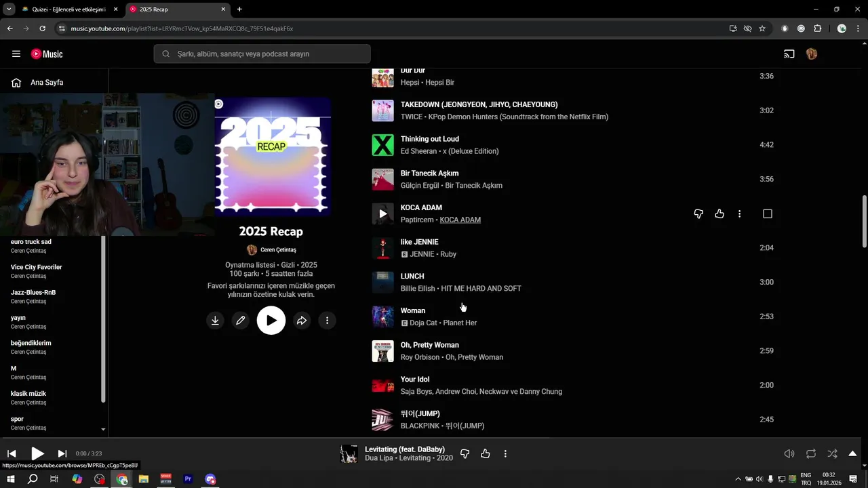Show hidden system tray icons
The height and width of the screenshot is (488, 868).
tap(738, 479)
